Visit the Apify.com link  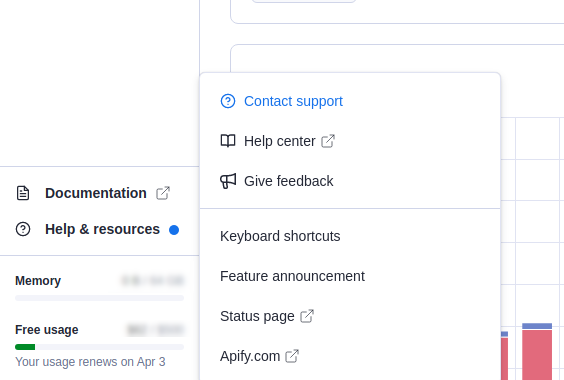pos(350,356)
